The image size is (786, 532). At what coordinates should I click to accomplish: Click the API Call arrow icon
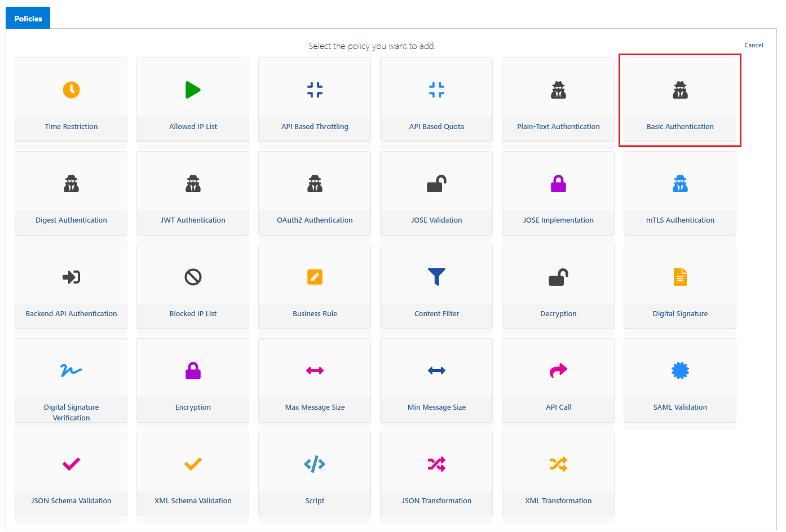(558, 370)
